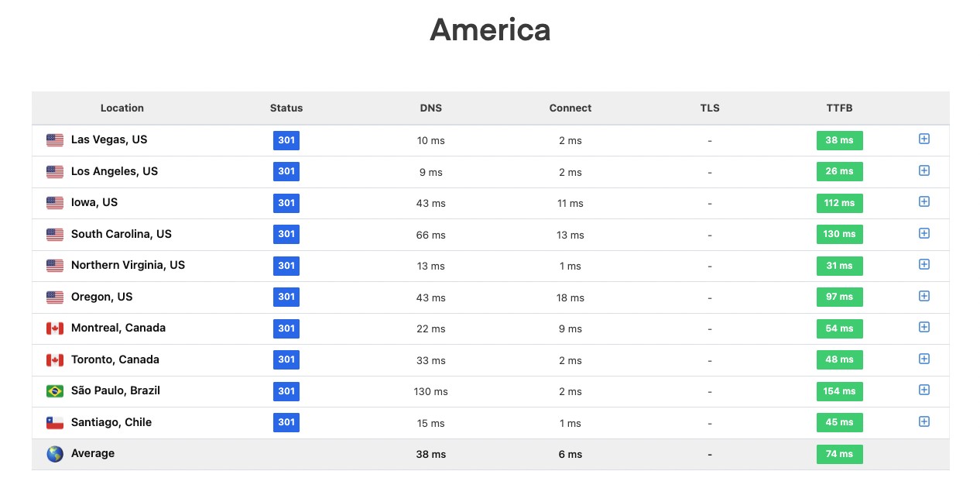Click the São Paulo 154 ms TTFB badge

[839, 391]
